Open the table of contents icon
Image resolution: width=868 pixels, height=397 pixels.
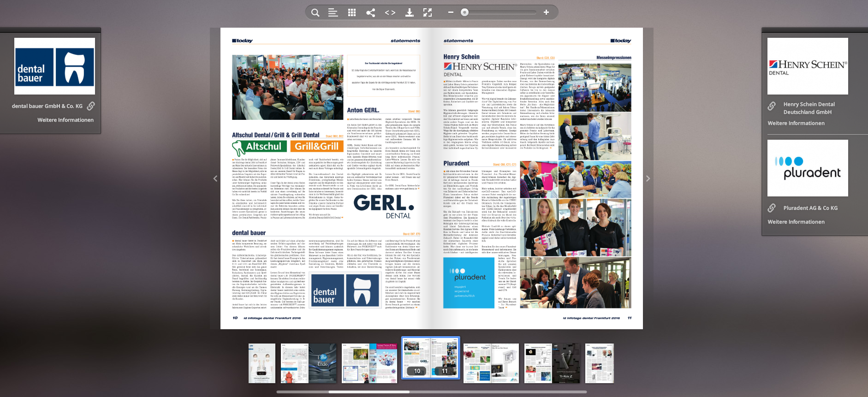pos(333,13)
